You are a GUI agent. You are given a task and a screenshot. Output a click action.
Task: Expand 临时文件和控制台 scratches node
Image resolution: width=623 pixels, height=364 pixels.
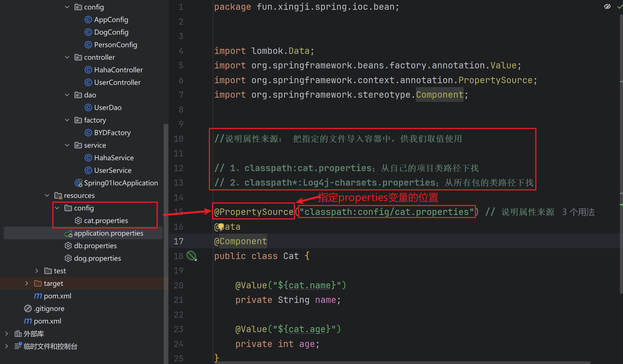click(x=7, y=346)
